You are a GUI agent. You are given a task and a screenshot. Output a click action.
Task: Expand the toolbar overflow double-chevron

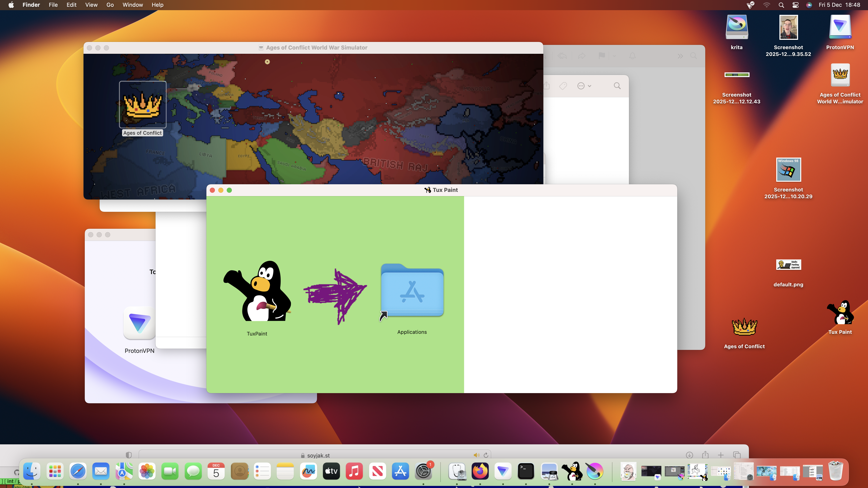[x=680, y=56]
